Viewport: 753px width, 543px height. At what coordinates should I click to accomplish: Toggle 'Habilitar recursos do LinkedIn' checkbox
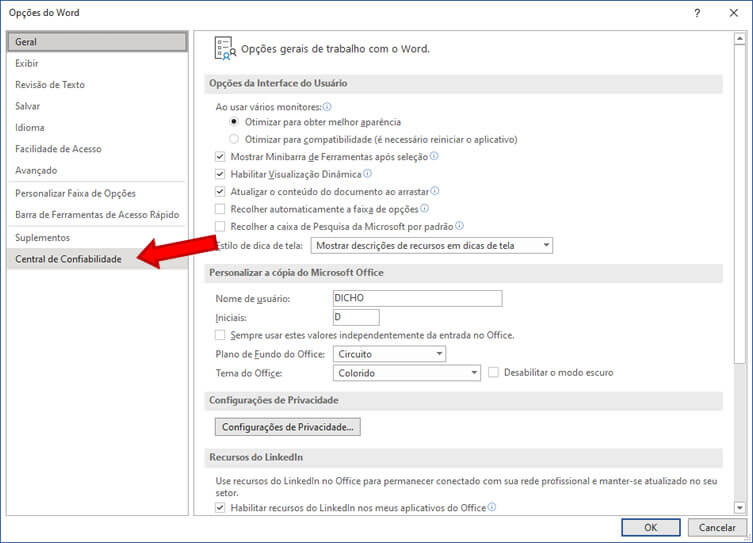(220, 507)
